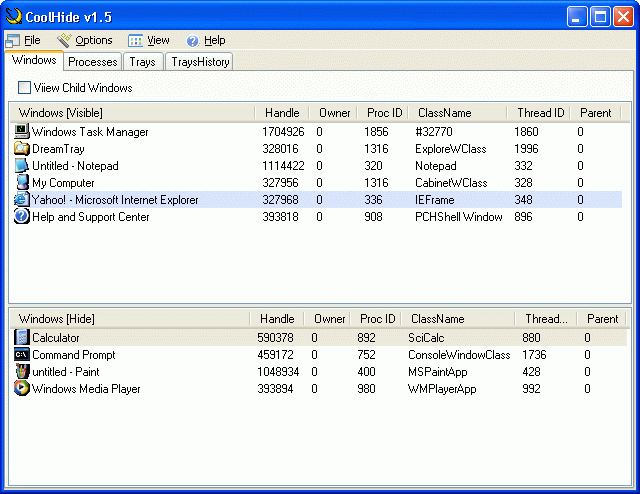The width and height of the screenshot is (640, 494).
Task: Sort hidden list by Handle header
Action: 277,318
